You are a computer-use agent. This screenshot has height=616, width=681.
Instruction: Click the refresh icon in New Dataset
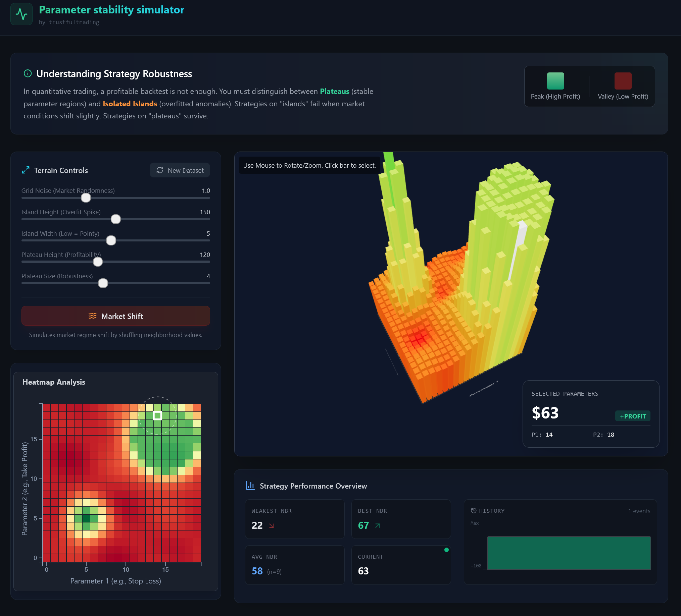[160, 170]
